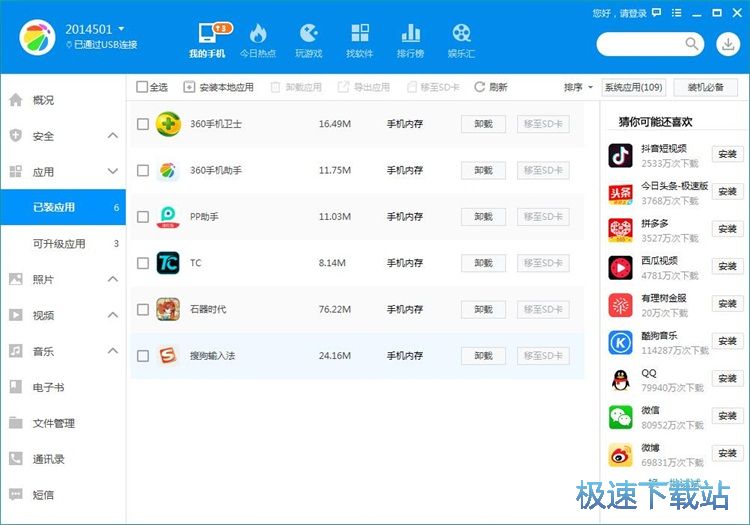Select 已装应用 in the sidebar
The width and height of the screenshot is (750, 525).
[63, 207]
